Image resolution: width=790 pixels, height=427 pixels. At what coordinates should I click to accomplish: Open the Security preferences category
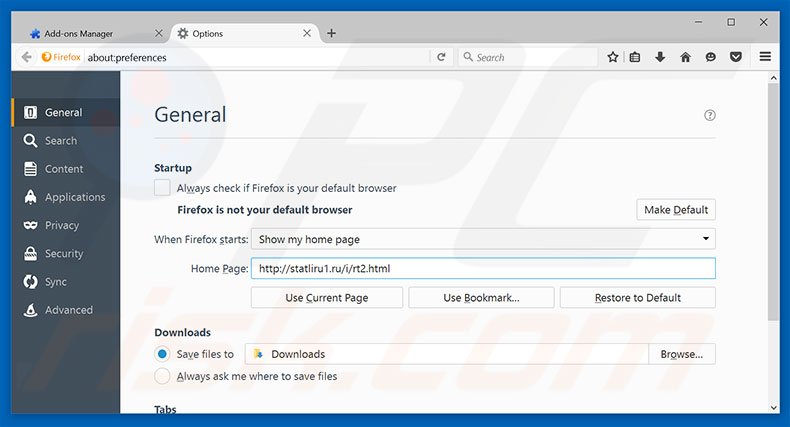pos(65,253)
